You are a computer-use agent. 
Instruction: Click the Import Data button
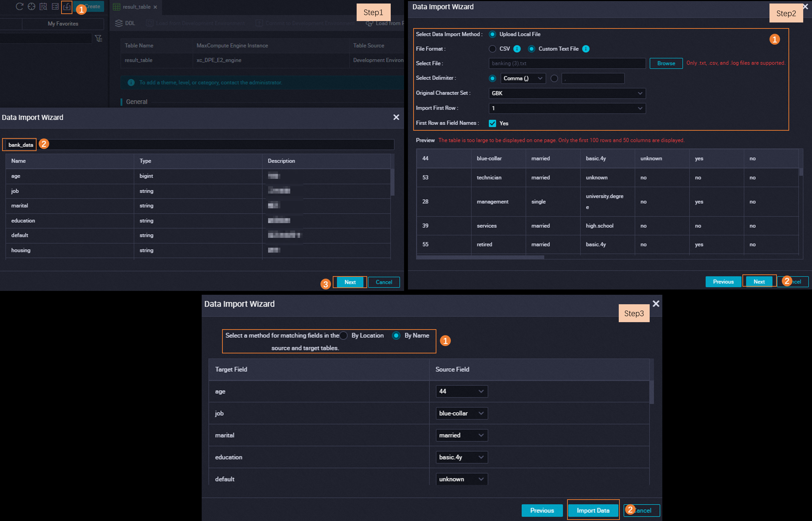pyautogui.click(x=593, y=510)
